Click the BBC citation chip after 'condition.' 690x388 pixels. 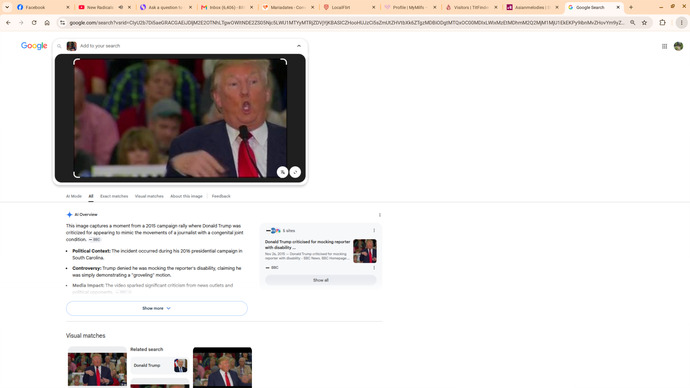point(95,240)
